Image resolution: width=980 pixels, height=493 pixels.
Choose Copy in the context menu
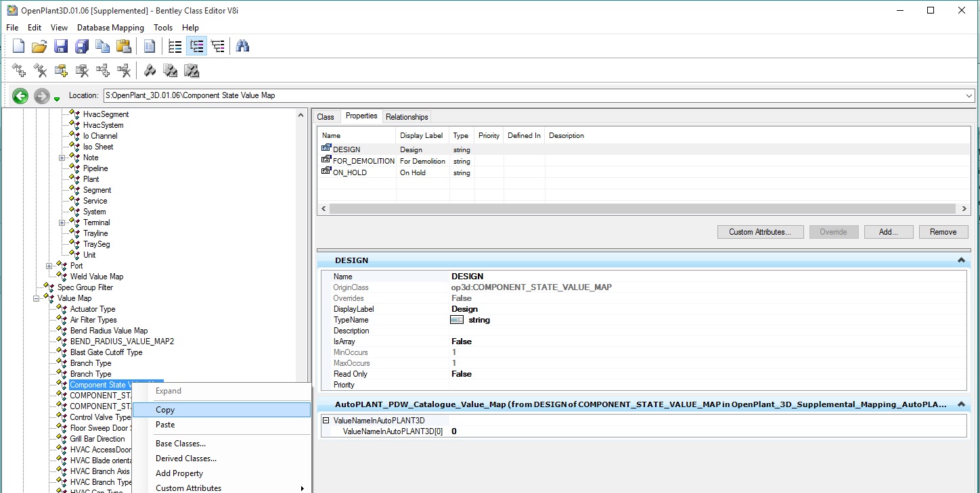tap(221, 410)
